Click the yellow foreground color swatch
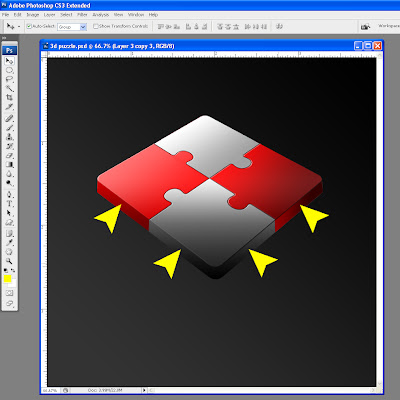400x400 pixels. [7, 279]
